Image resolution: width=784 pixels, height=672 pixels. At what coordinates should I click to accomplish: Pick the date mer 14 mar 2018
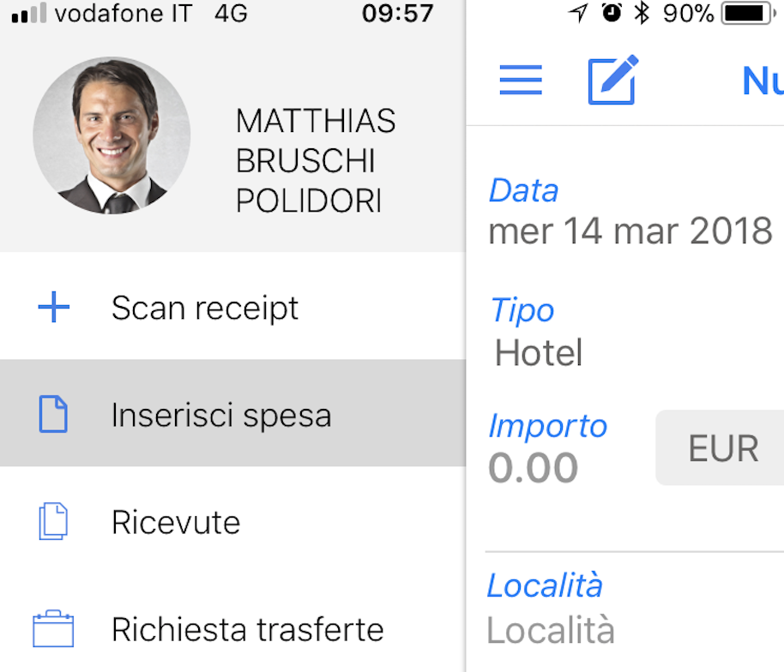(630, 231)
